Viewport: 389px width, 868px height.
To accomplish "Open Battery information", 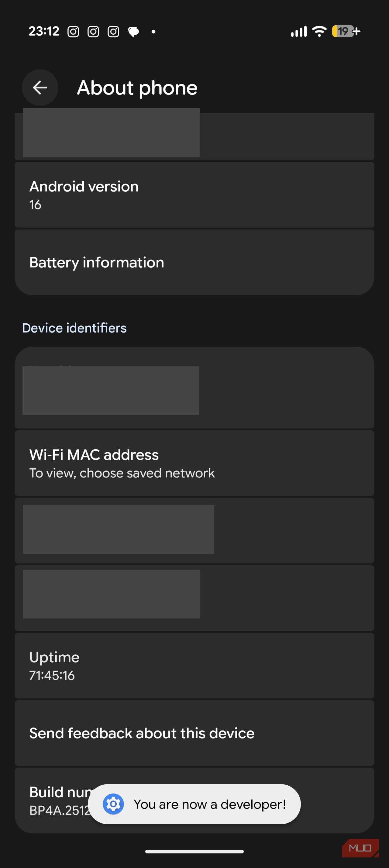I will tap(194, 262).
